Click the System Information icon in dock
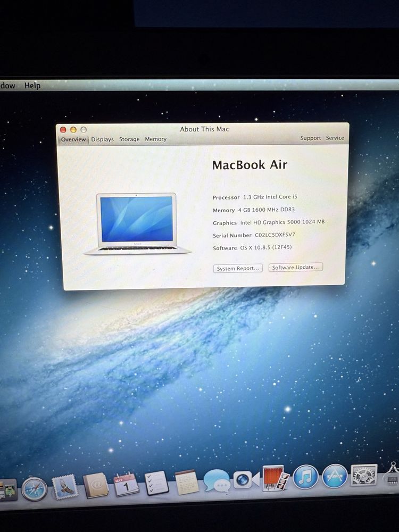Viewport: 399px width, 532px height. point(392,473)
